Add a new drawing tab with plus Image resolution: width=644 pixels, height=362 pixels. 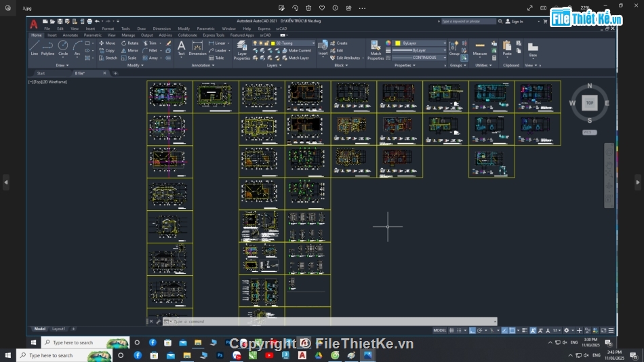click(115, 73)
